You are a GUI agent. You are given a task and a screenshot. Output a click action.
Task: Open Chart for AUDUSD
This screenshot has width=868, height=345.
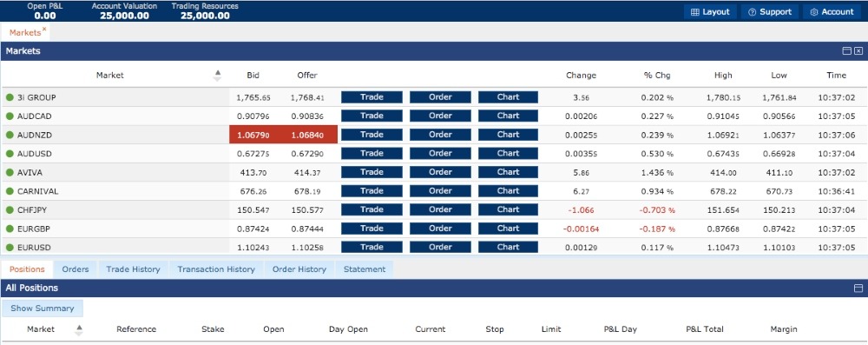pos(508,154)
